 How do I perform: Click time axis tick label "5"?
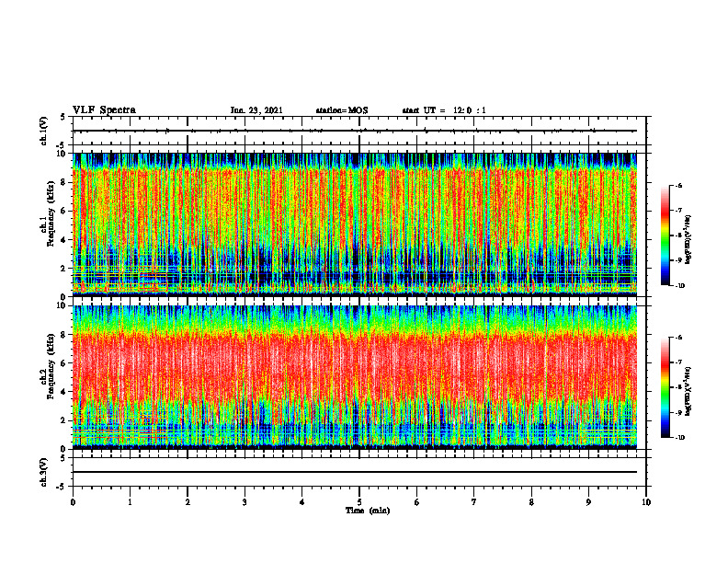click(x=359, y=502)
